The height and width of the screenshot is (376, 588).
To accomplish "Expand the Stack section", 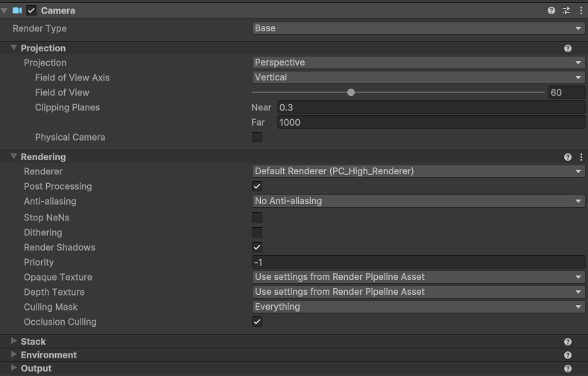I will (14, 341).
